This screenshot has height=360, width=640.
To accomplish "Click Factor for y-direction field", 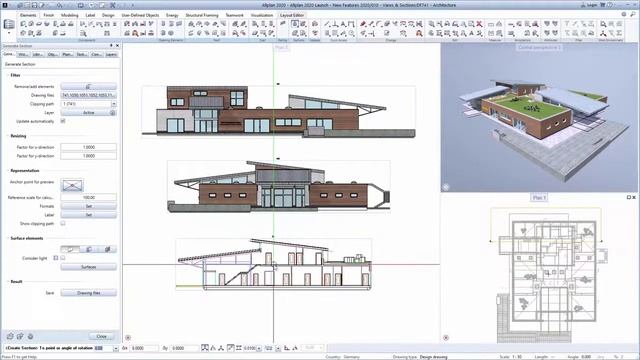I will pyautogui.click(x=89, y=156).
